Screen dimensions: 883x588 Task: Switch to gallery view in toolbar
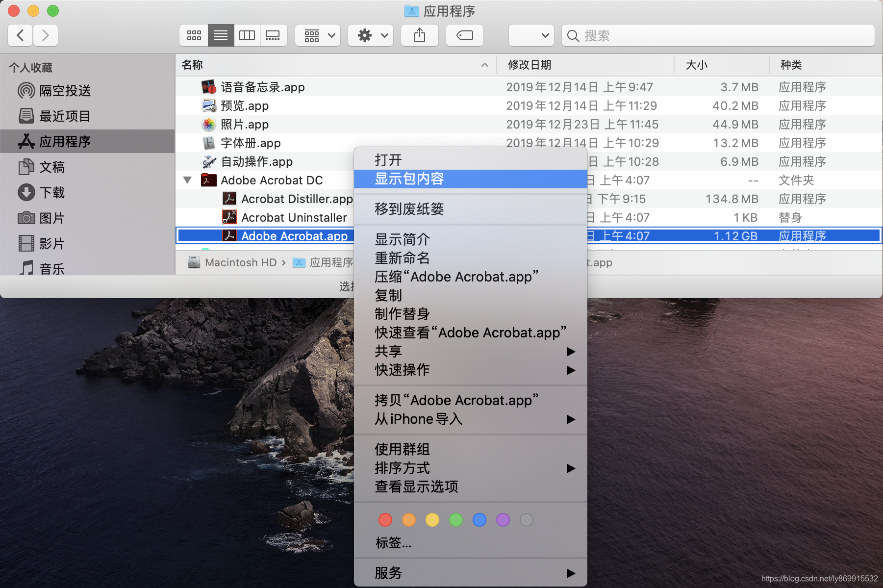[273, 35]
